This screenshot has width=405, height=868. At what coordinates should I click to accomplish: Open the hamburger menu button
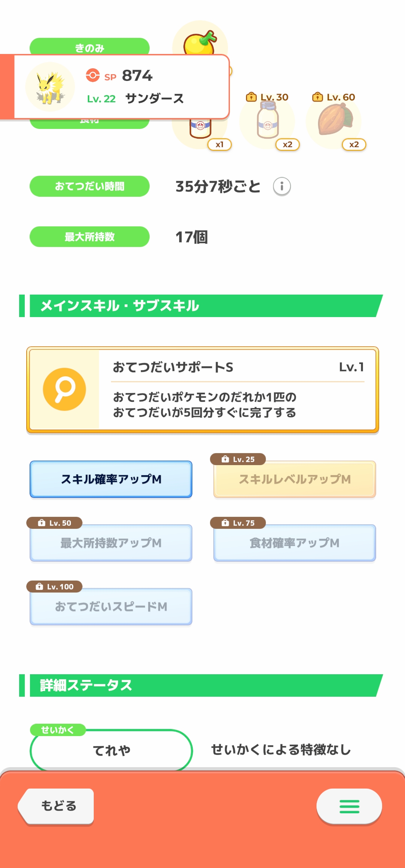349,806
